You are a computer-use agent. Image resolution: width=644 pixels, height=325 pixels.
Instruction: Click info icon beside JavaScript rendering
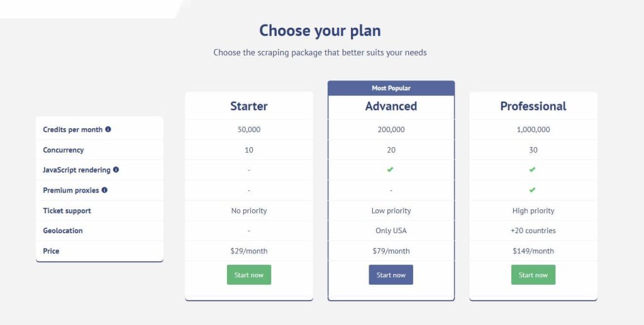pyautogui.click(x=116, y=170)
